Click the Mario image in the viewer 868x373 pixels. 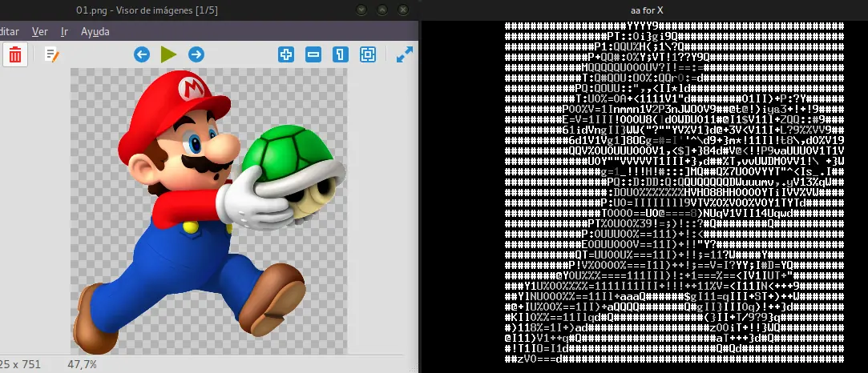[208, 211]
